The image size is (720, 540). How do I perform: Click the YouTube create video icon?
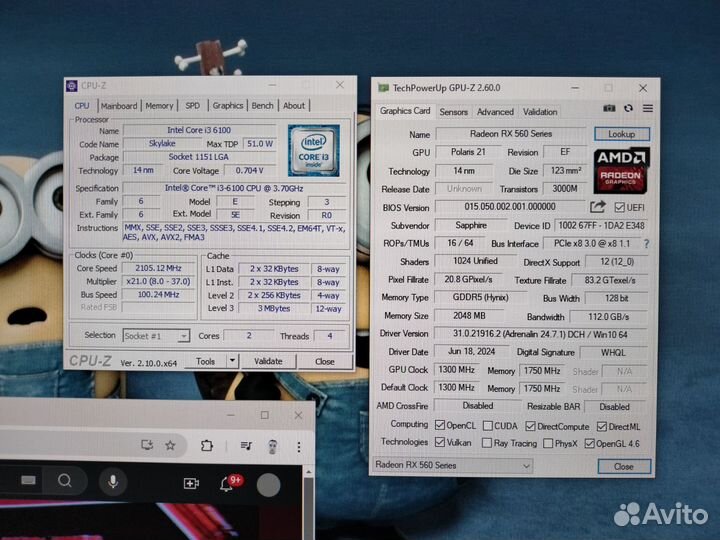191,484
